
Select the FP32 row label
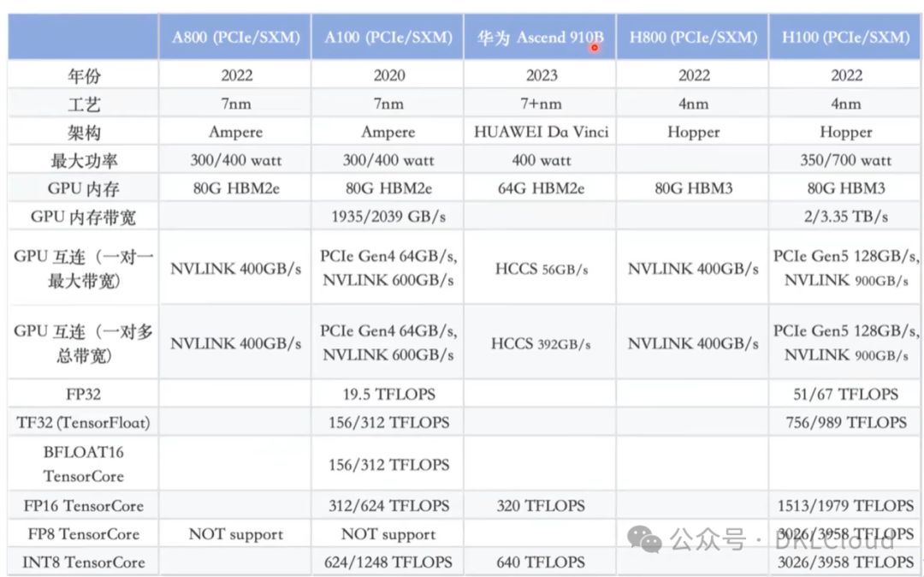[84, 394]
